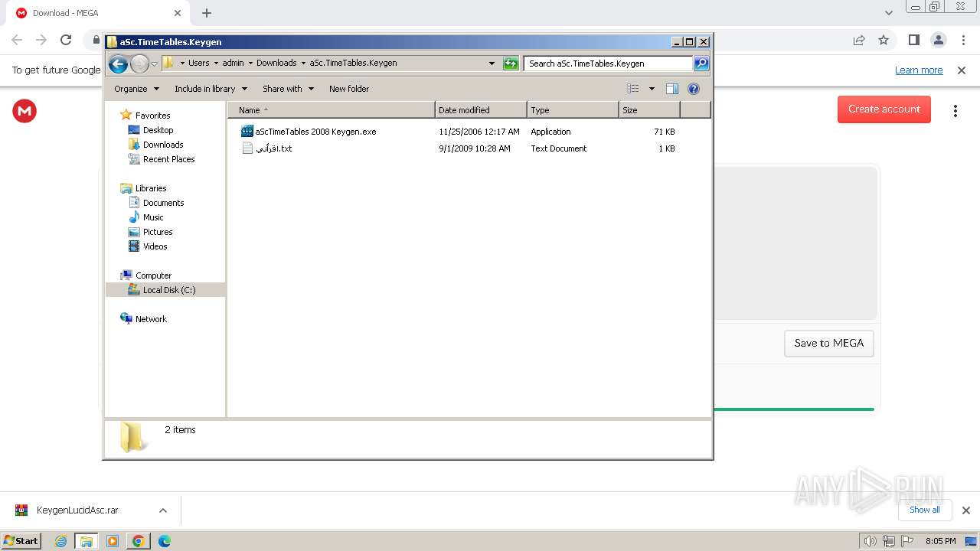Open the Share with menu

289,89
